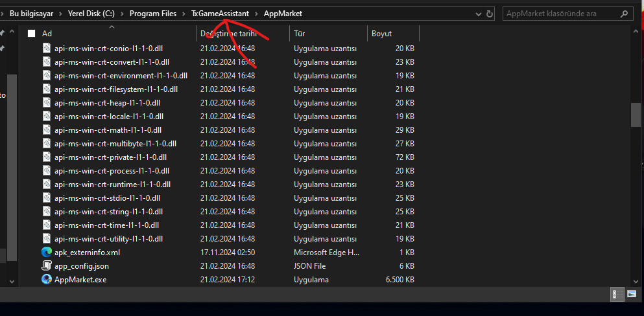Click AppMarket breadcrumb segment
Viewport: 644px width, 316px height.
point(283,14)
